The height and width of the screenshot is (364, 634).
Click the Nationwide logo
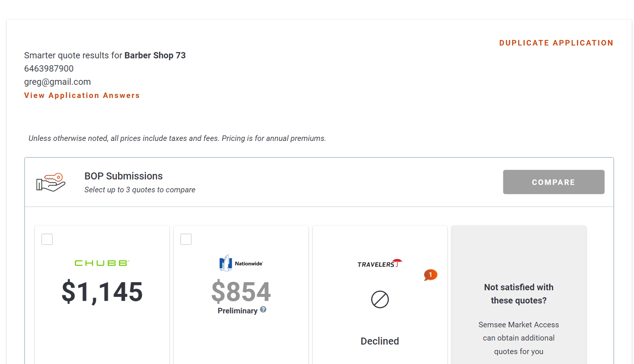click(x=241, y=263)
